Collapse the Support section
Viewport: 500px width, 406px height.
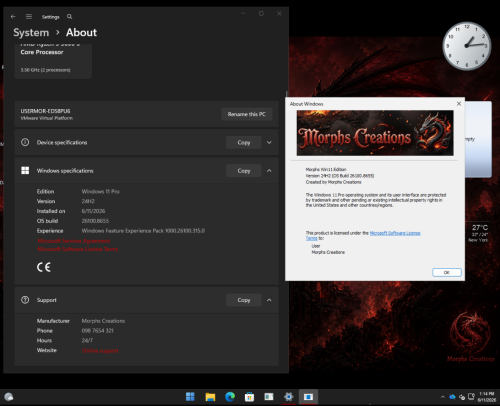(269, 300)
